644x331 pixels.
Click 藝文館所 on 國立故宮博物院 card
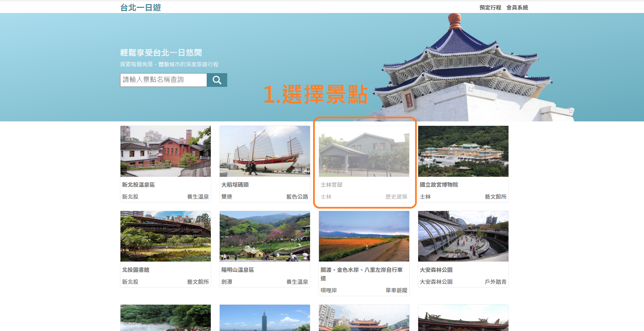[x=495, y=197]
